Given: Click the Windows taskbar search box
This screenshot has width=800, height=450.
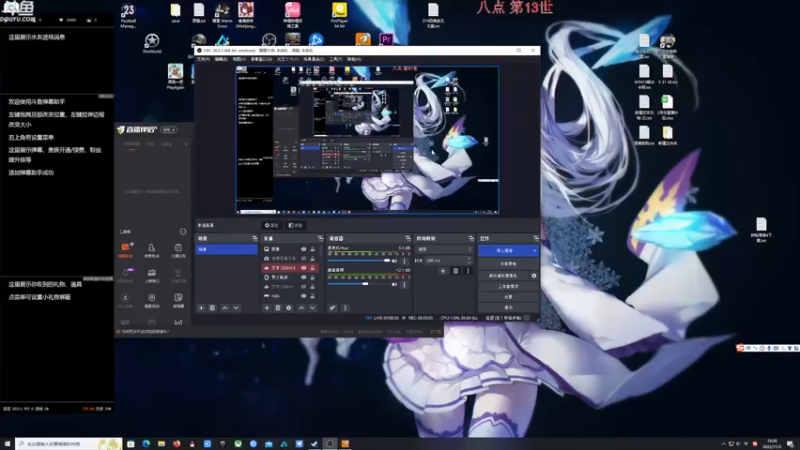Looking at the screenshot, I should (68, 444).
